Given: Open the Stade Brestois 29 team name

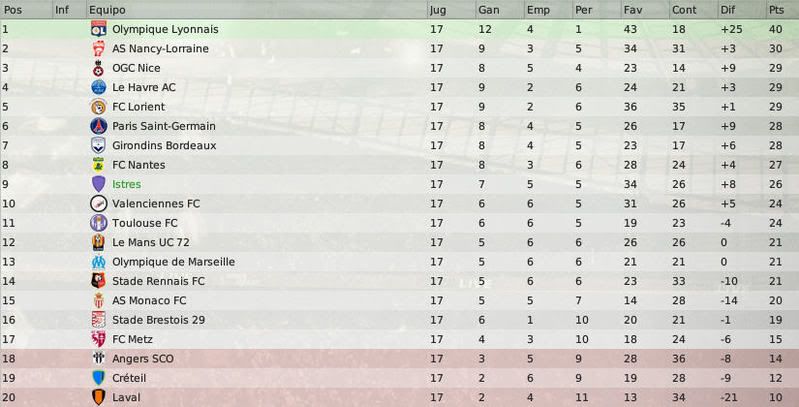Looking at the screenshot, I should point(158,320).
